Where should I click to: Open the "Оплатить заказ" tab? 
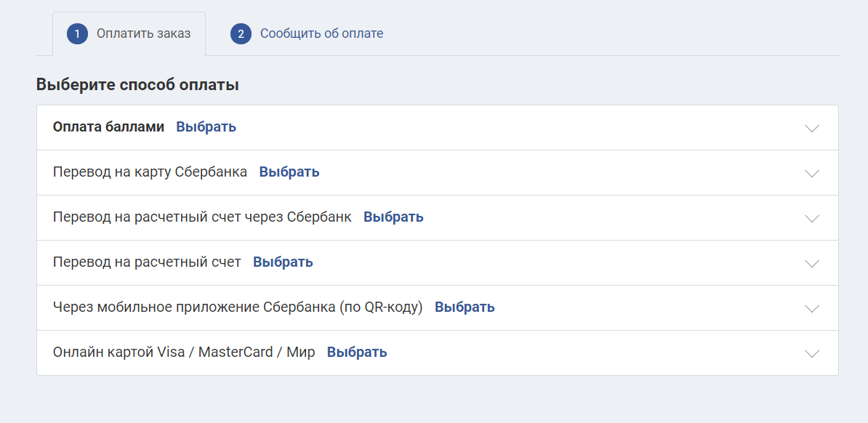143,33
